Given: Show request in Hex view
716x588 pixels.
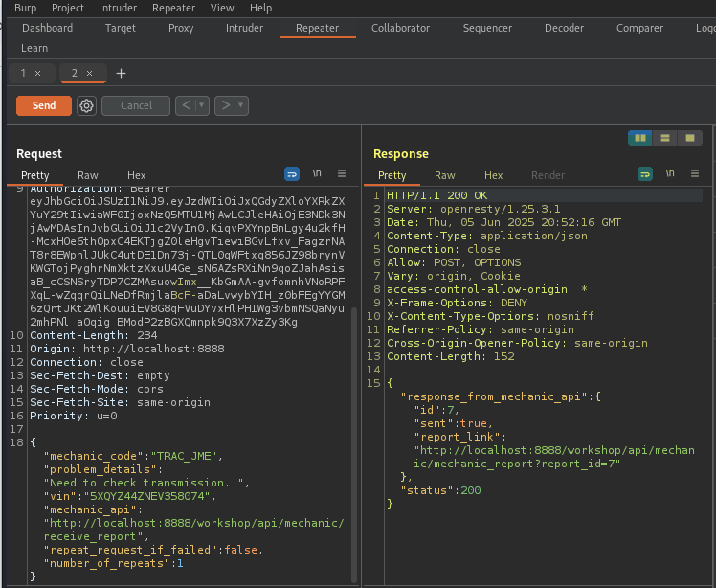Looking at the screenshot, I should (x=136, y=175).
